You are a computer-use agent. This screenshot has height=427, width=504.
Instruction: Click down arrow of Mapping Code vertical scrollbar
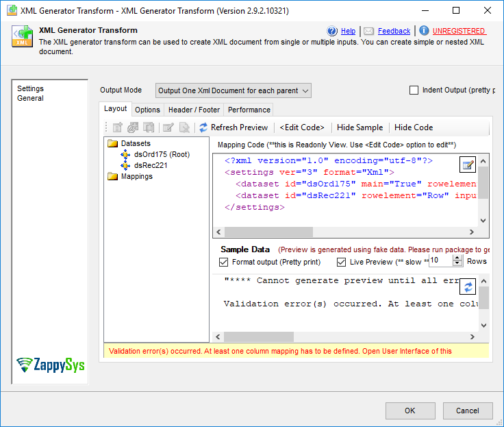483,221
